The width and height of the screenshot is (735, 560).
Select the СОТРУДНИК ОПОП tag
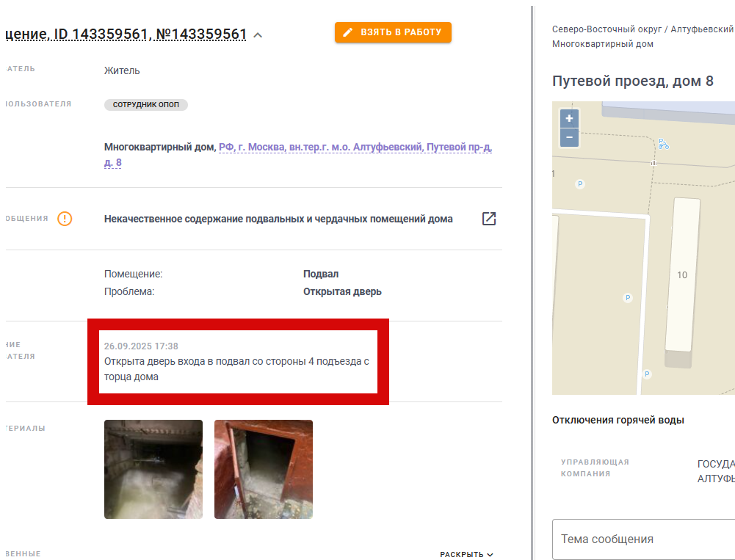(146, 104)
